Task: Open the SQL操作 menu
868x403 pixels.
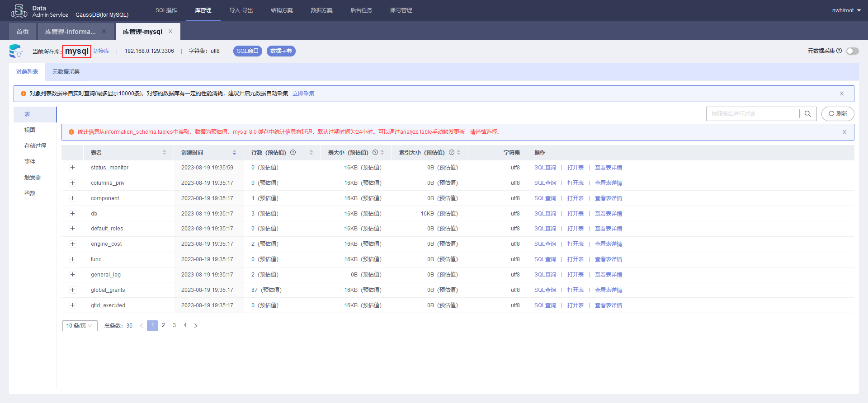Action: click(166, 10)
